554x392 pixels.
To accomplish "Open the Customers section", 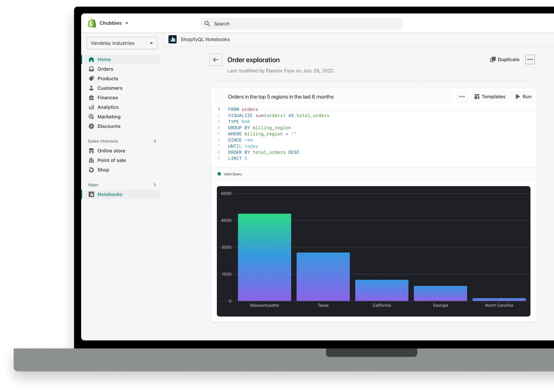I will tap(110, 88).
